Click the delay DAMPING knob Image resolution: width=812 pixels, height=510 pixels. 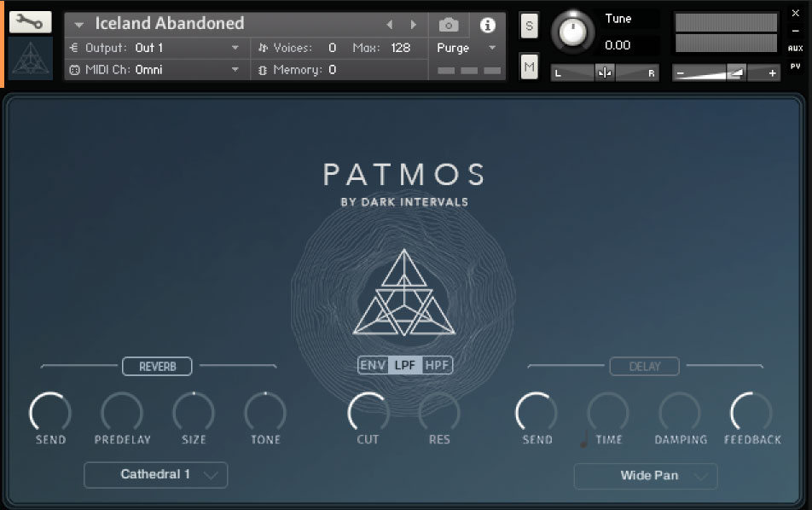[680, 412]
